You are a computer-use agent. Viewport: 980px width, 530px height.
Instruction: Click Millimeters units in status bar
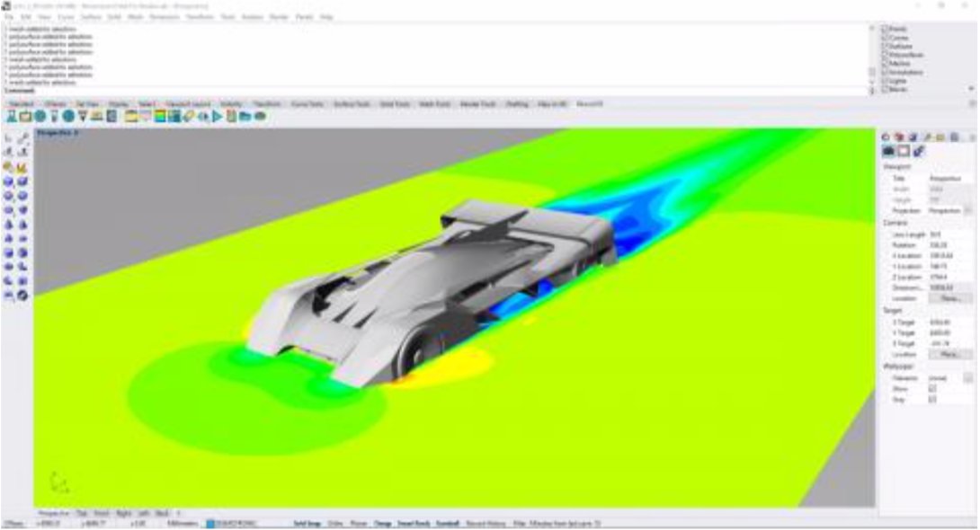[x=183, y=523]
